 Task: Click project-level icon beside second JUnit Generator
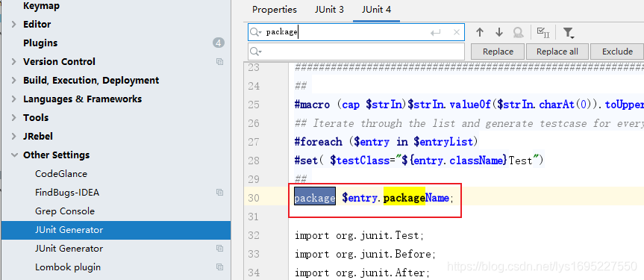tap(219, 249)
